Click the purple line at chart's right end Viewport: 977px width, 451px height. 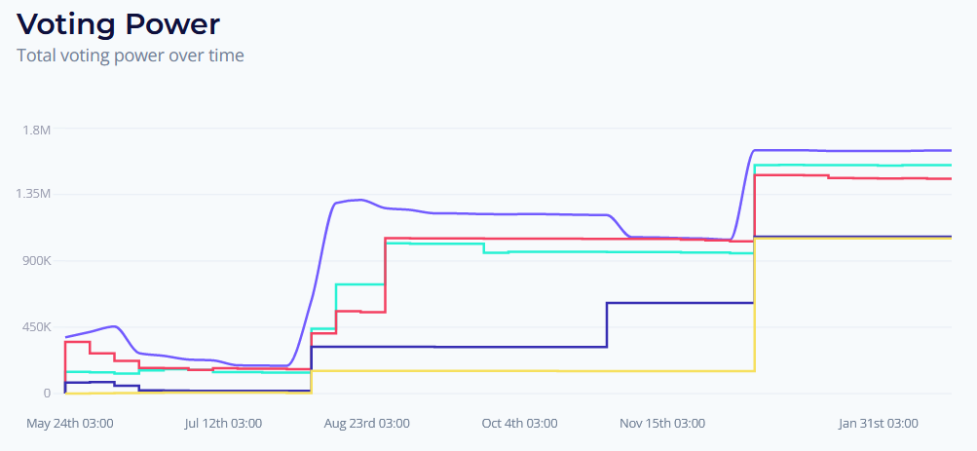948,150
